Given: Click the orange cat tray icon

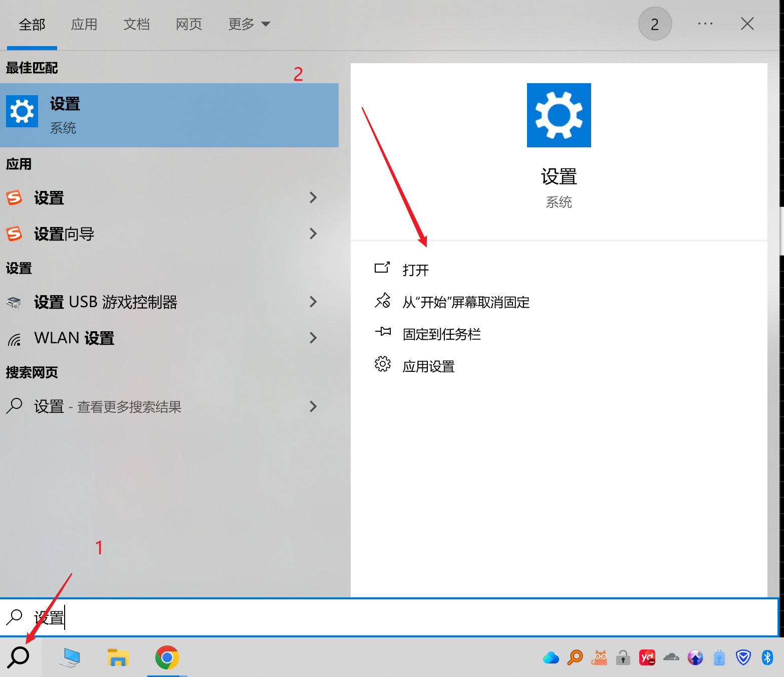Looking at the screenshot, I should coord(599,657).
